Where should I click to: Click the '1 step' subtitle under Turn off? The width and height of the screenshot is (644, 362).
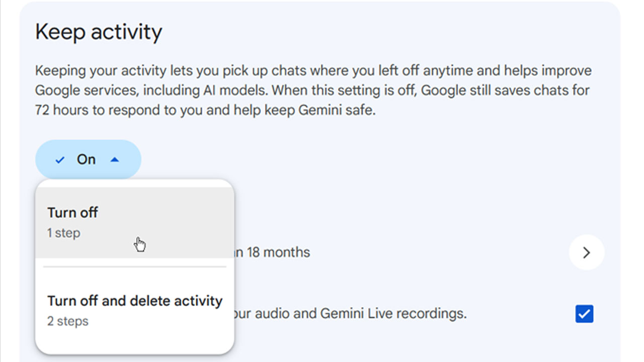click(63, 233)
